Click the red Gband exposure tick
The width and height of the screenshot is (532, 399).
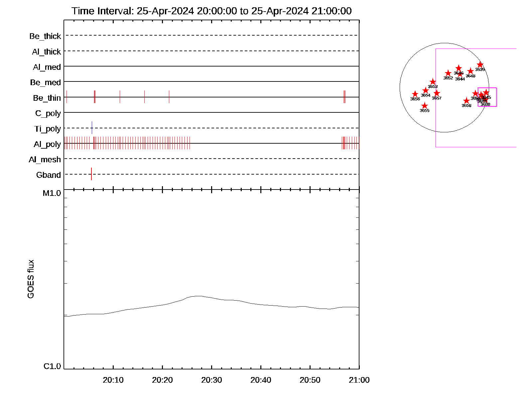point(91,174)
